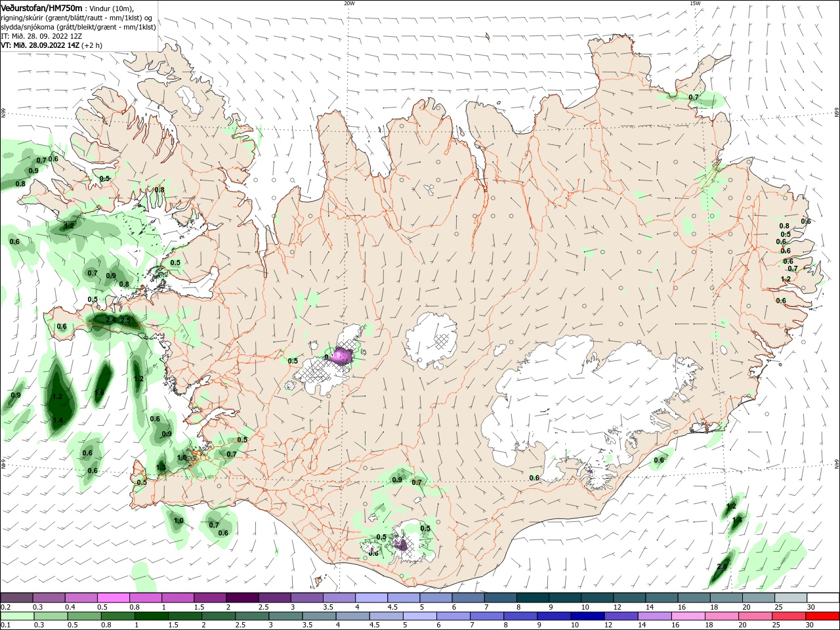
Task: Pick the upper-row 12–14 teal swatch
Action: [629, 598]
